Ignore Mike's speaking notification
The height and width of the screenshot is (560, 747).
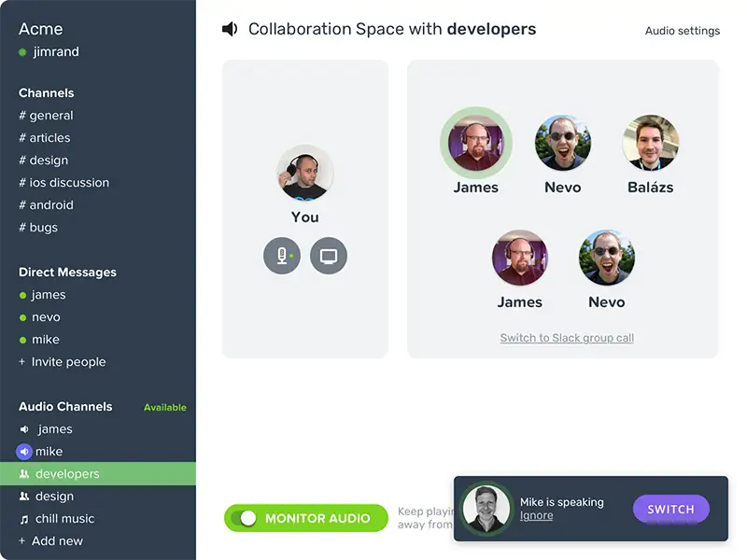pos(536,516)
